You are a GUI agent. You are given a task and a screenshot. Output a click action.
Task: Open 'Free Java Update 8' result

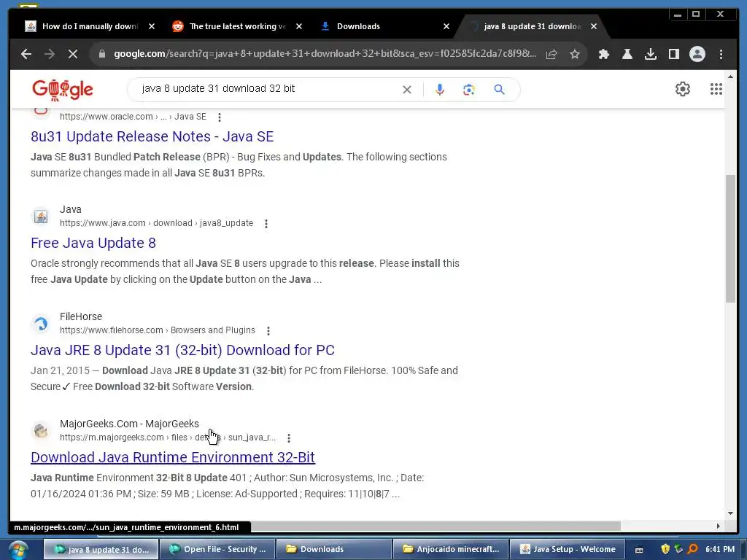93,244
